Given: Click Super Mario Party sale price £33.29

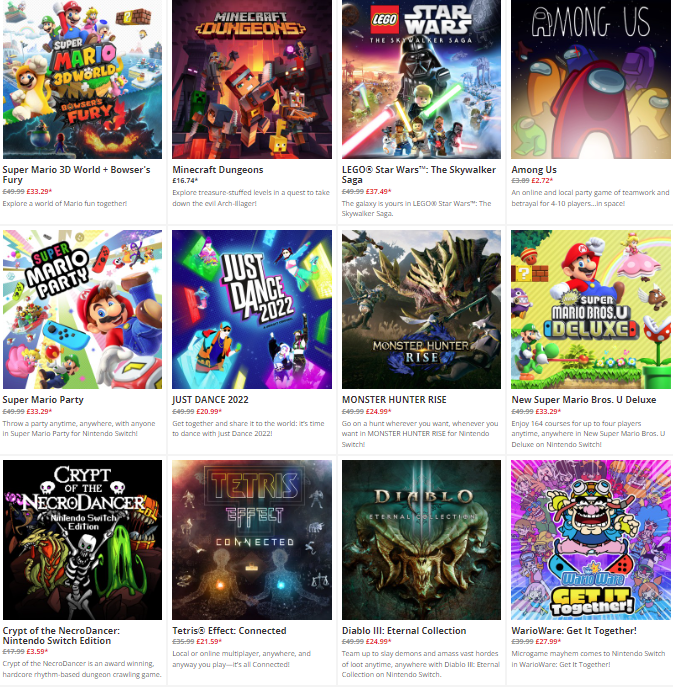Looking at the screenshot, I should point(39,412).
